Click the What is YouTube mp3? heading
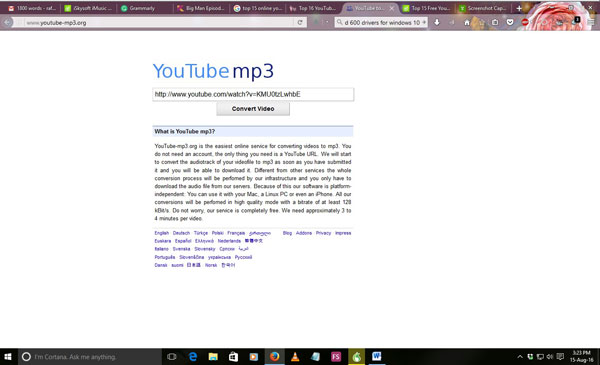Screen dimensions: 600x365 184,132
